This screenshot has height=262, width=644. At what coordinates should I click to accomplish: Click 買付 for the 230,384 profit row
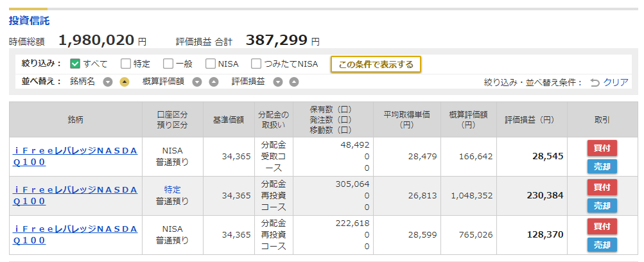click(x=602, y=187)
